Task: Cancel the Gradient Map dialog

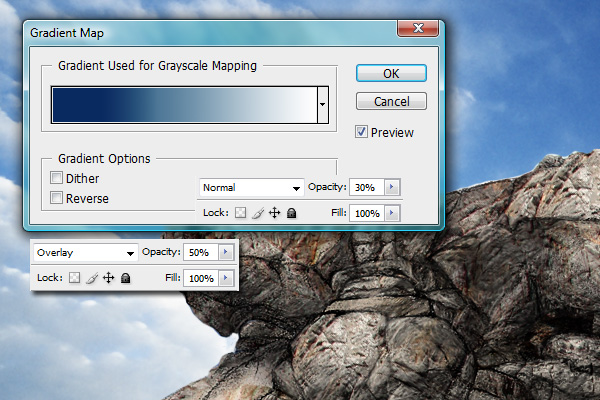Action: click(x=391, y=101)
